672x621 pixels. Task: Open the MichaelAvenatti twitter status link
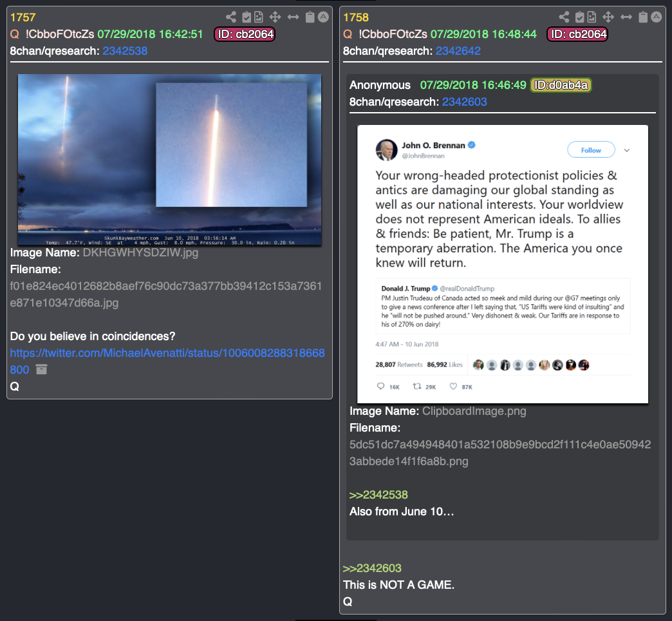point(167,361)
